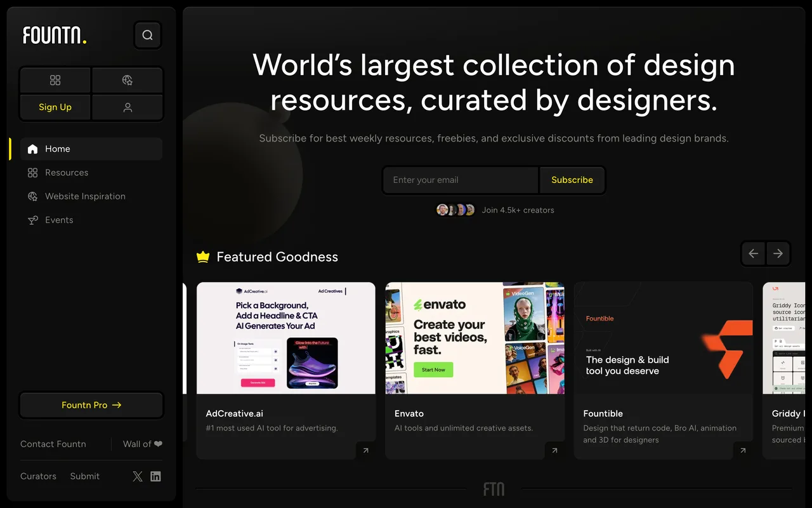This screenshot has width=812, height=508.
Task: Open Events in sidebar
Action: pyautogui.click(x=91, y=220)
